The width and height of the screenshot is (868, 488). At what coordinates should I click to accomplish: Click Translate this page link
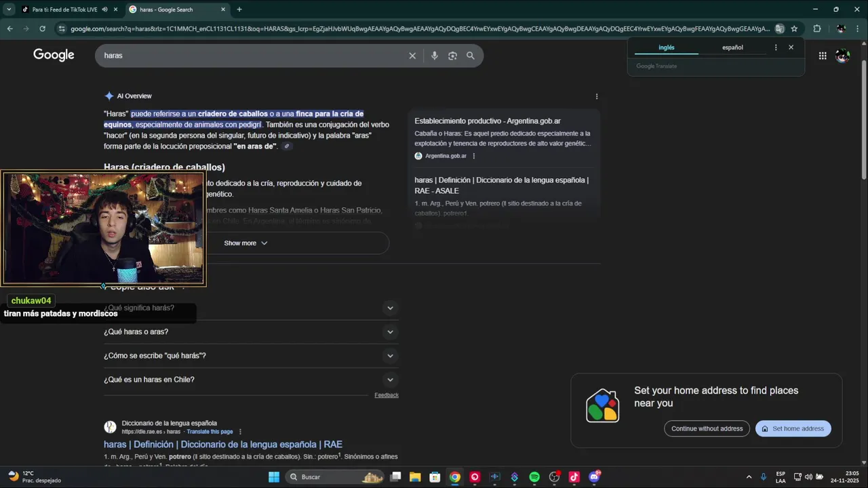point(210,432)
